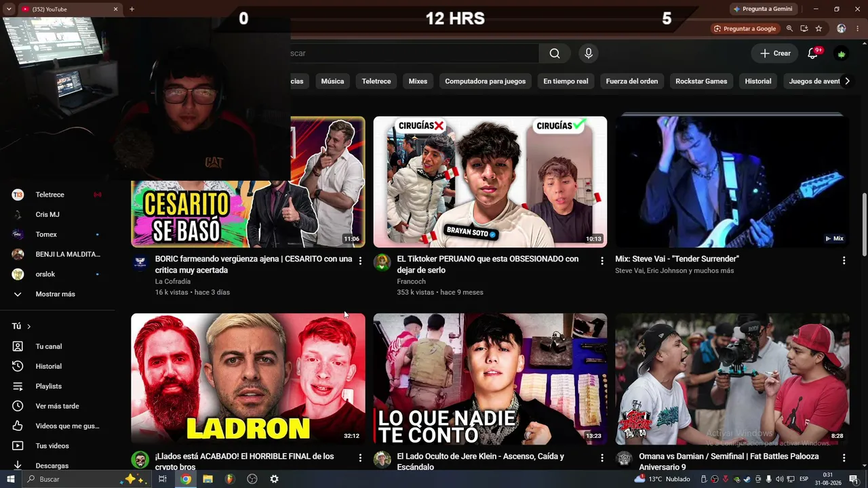Select the Mixes category chip
Screen dimensions: 868x488
pyautogui.click(x=418, y=81)
